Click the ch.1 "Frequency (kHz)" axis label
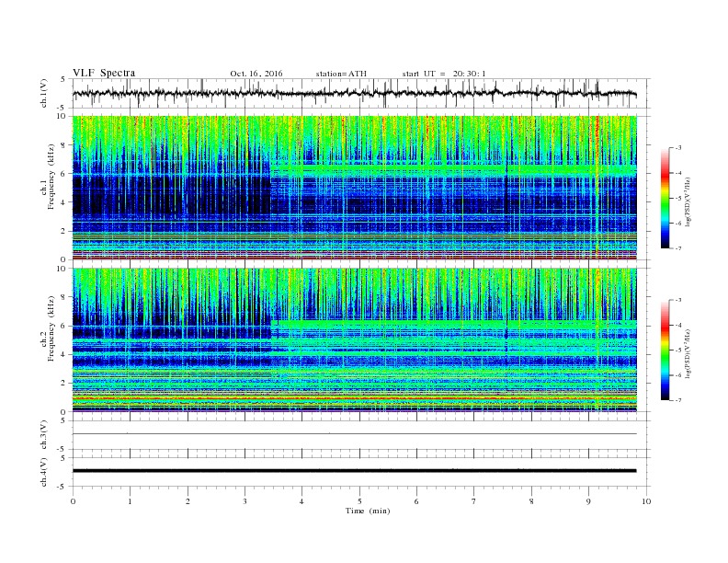The width and height of the screenshot is (728, 563). (x=51, y=177)
